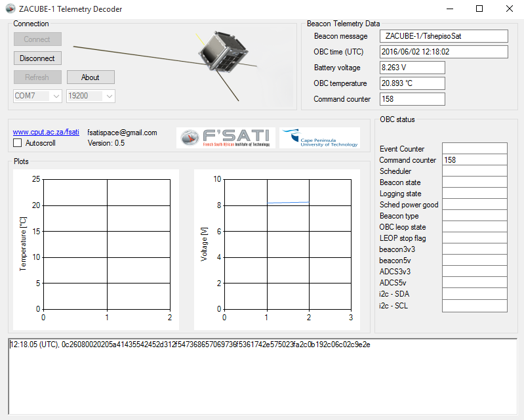Click the 12:18.05 (UTC) hex log line
524x420 pixels.
click(190, 345)
